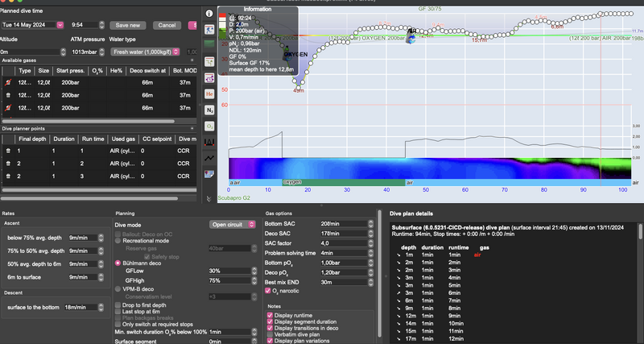The height and width of the screenshot is (344, 644).
Task: Select the Bühlmann deco radio button
Action: coord(118,263)
